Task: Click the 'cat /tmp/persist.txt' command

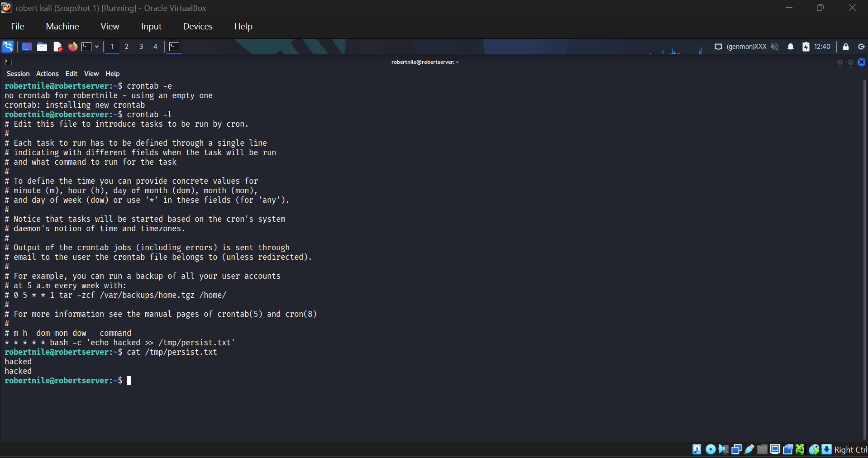Action: tap(172, 352)
